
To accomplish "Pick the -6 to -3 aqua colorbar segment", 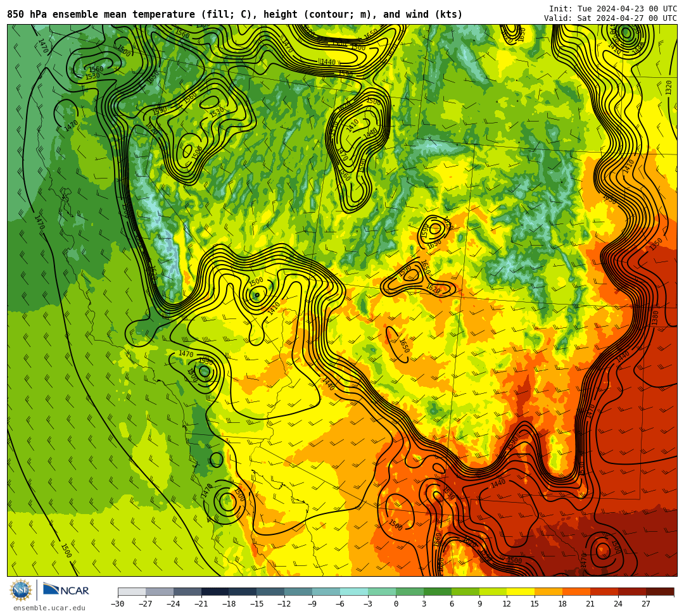I will 354,591.
